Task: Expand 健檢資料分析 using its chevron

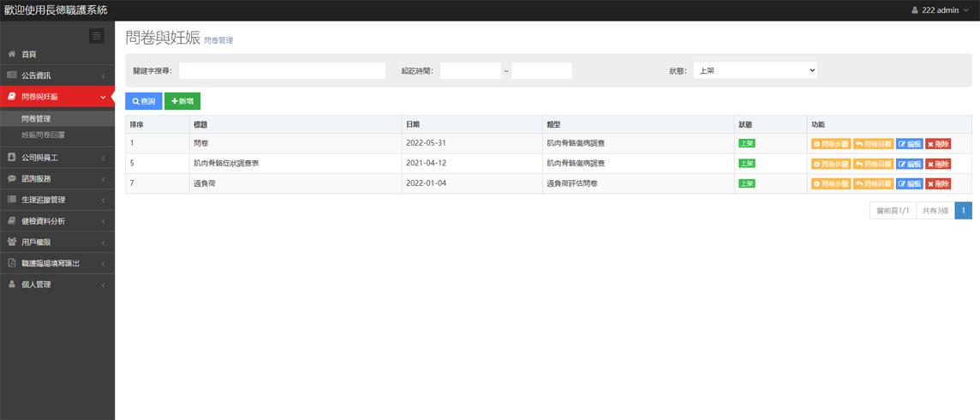Action: pyautogui.click(x=103, y=221)
